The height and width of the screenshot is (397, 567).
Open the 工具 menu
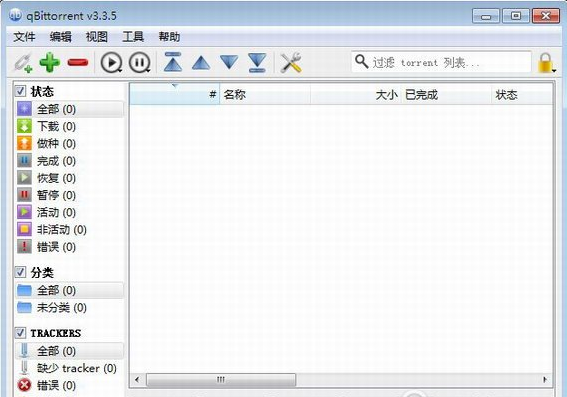tap(133, 37)
